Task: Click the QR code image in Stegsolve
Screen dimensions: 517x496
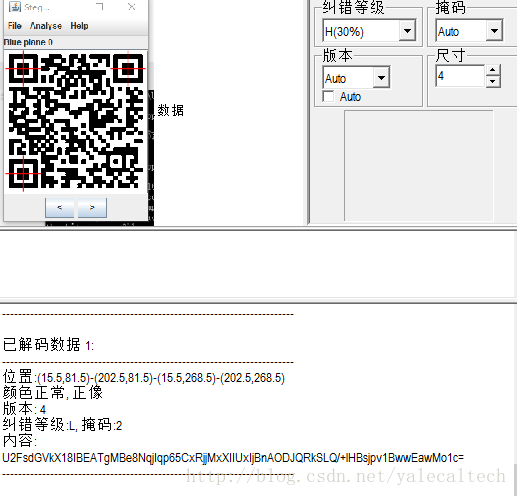Action: [x=76, y=121]
